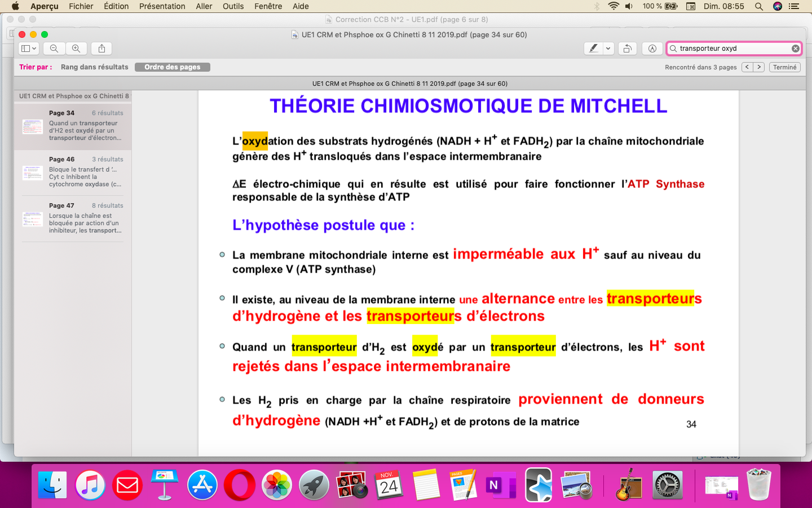Open the sidebar view options dropdown
Screen dimensions: 812x508
[29, 49]
